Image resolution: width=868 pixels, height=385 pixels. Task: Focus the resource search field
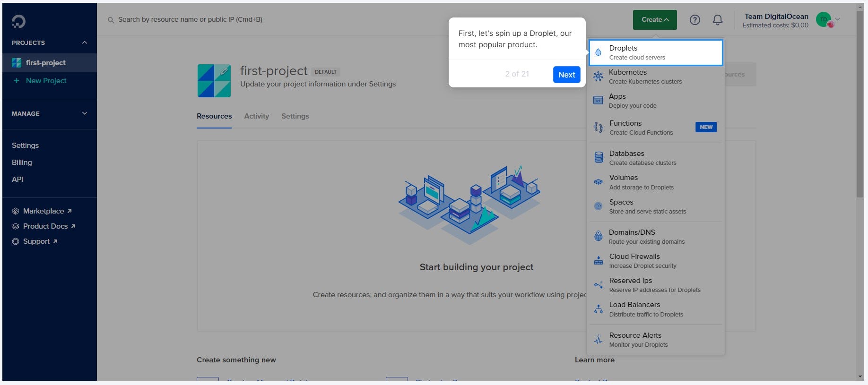coord(190,20)
